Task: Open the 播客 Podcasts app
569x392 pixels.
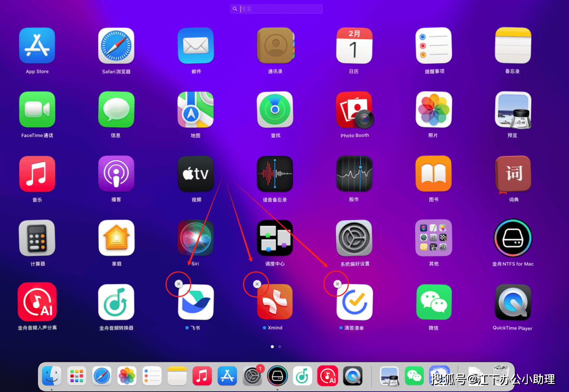Action: 116,174
